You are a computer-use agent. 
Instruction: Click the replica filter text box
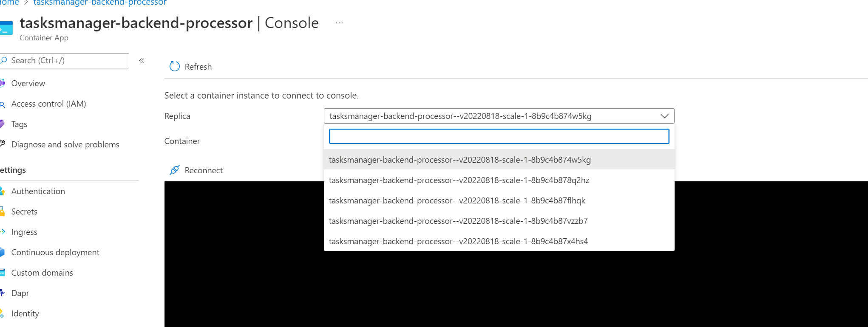[x=499, y=136]
